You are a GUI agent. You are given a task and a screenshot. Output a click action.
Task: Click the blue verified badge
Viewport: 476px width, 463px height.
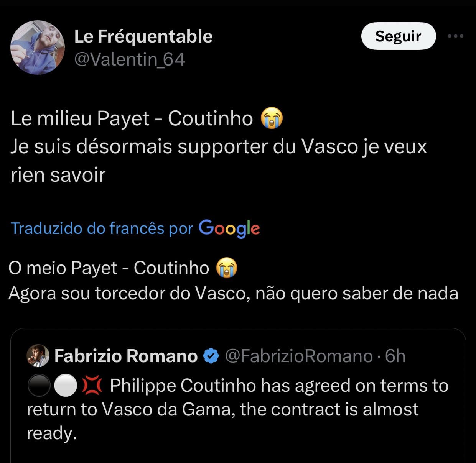point(211,356)
